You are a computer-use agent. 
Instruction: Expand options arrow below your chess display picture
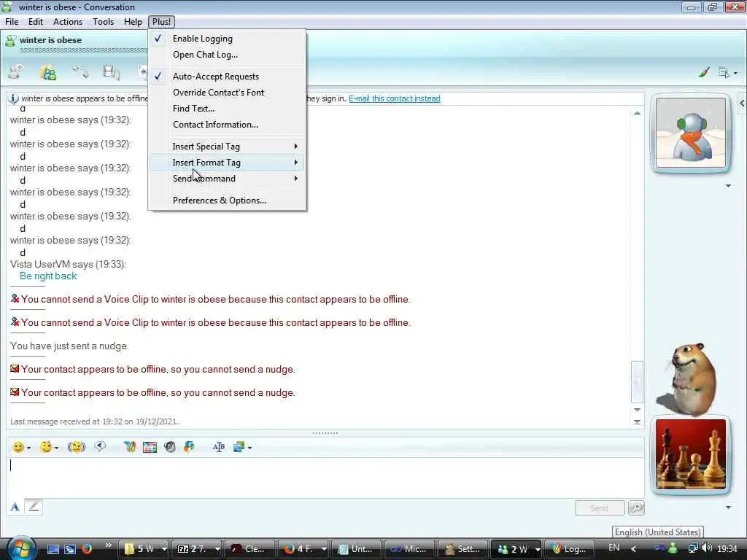pos(728,507)
